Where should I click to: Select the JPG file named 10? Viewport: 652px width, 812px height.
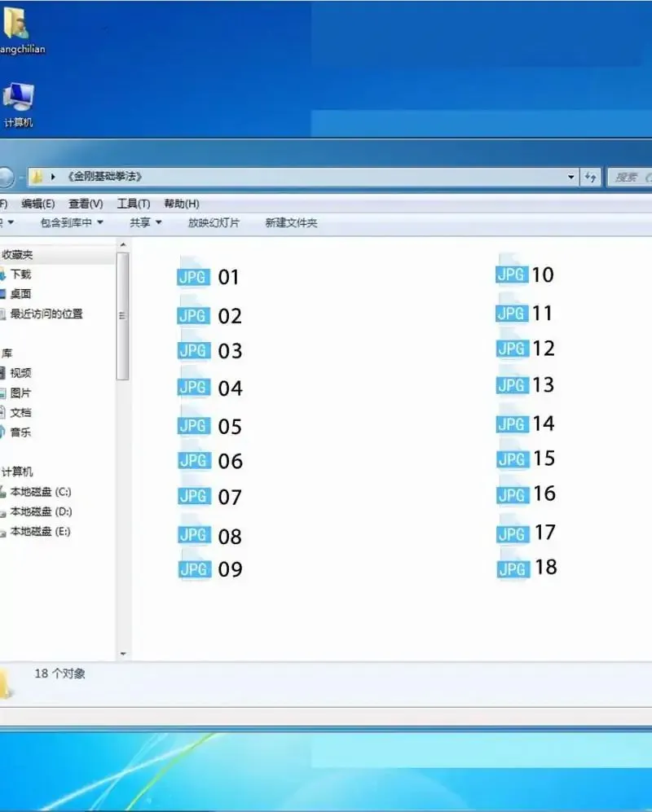tap(526, 275)
